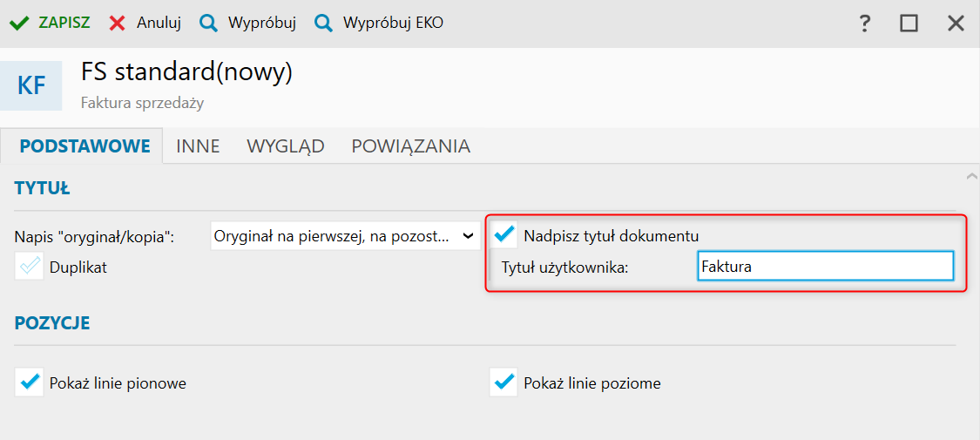Maximize the window using the square icon
The height and width of the screenshot is (440, 980).
pyautogui.click(x=909, y=24)
